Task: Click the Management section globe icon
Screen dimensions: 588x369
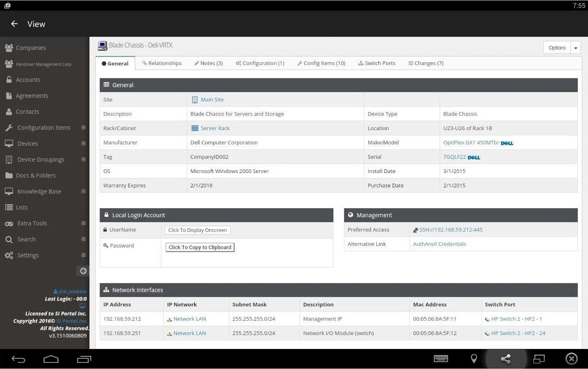Action: pyautogui.click(x=351, y=215)
